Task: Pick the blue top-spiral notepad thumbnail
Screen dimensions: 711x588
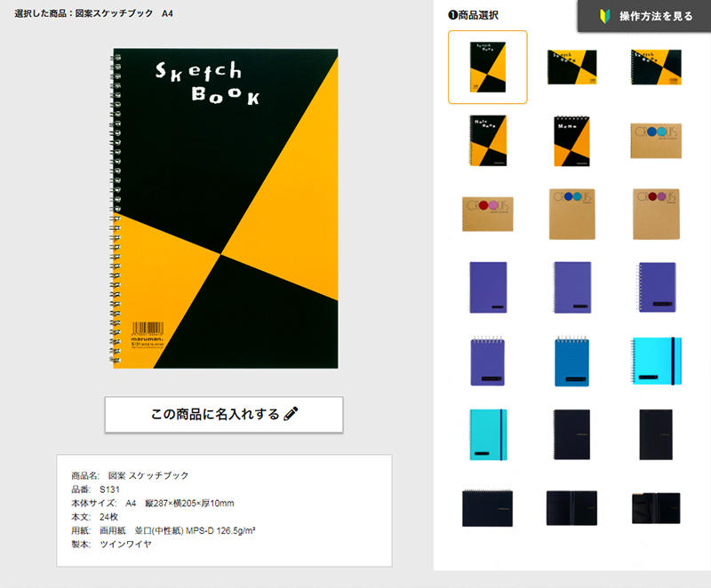Action: click(x=571, y=361)
